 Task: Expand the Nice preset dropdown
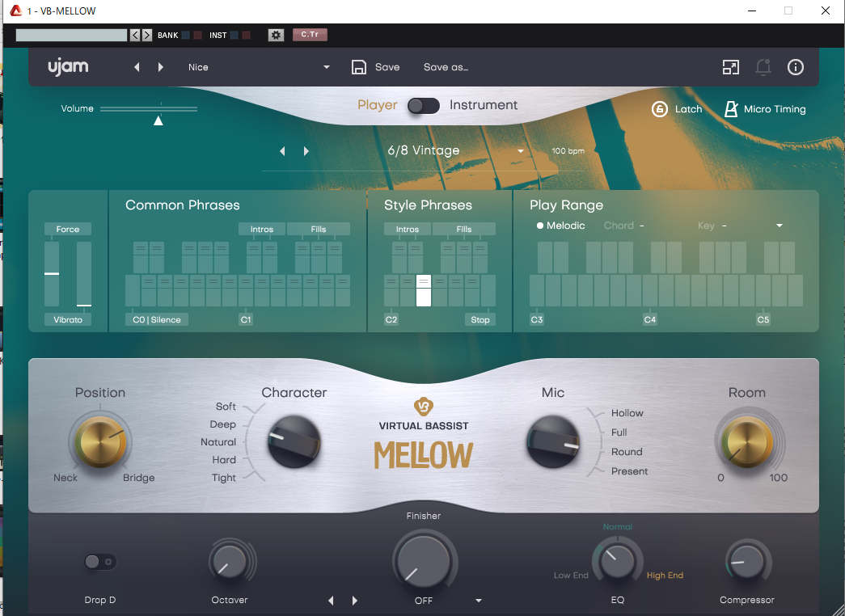click(x=327, y=68)
